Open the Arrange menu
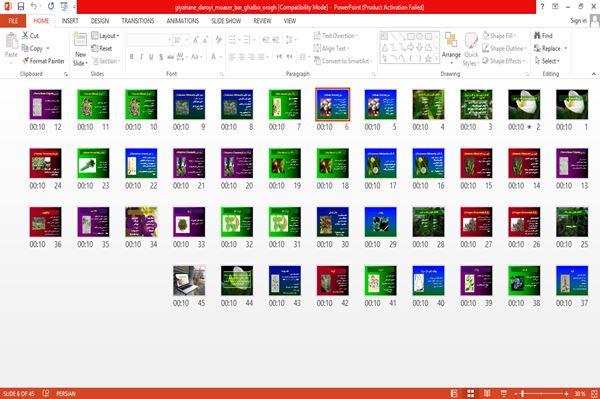 pyautogui.click(x=451, y=49)
